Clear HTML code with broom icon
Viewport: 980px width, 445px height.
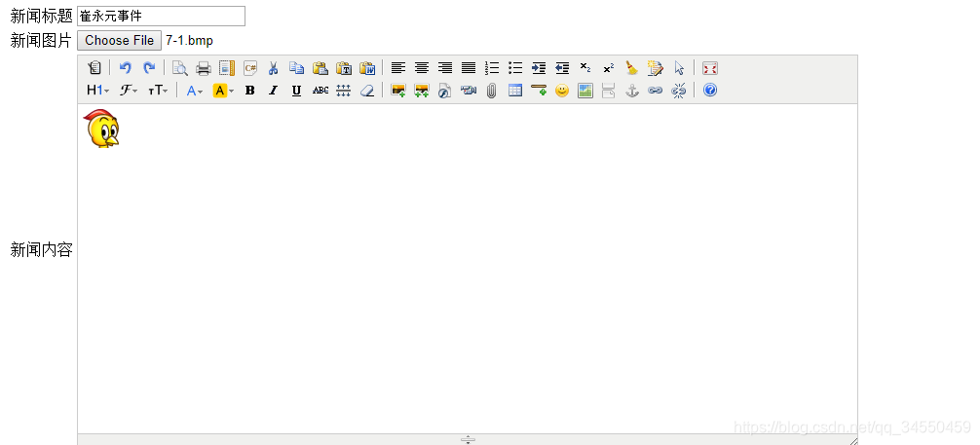click(x=632, y=68)
